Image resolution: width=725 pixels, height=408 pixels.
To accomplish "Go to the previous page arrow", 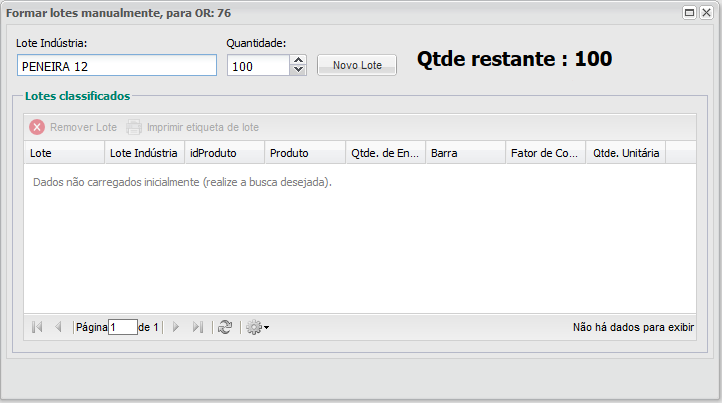I will tap(58, 328).
